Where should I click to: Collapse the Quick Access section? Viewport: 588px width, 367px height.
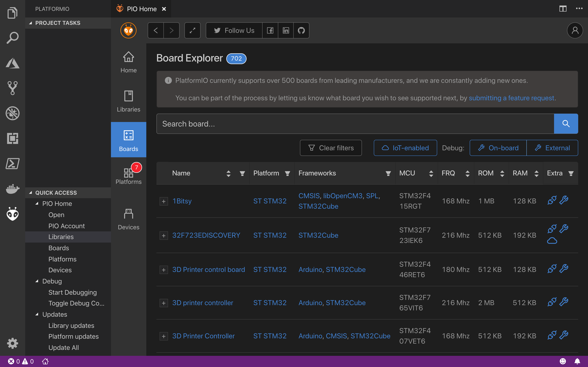(x=31, y=192)
